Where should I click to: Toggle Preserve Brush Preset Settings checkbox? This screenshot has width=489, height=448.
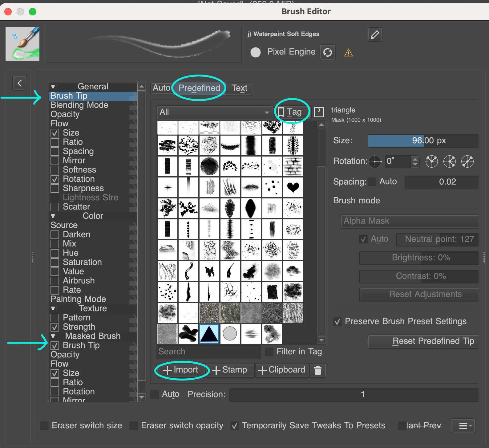[337, 322]
